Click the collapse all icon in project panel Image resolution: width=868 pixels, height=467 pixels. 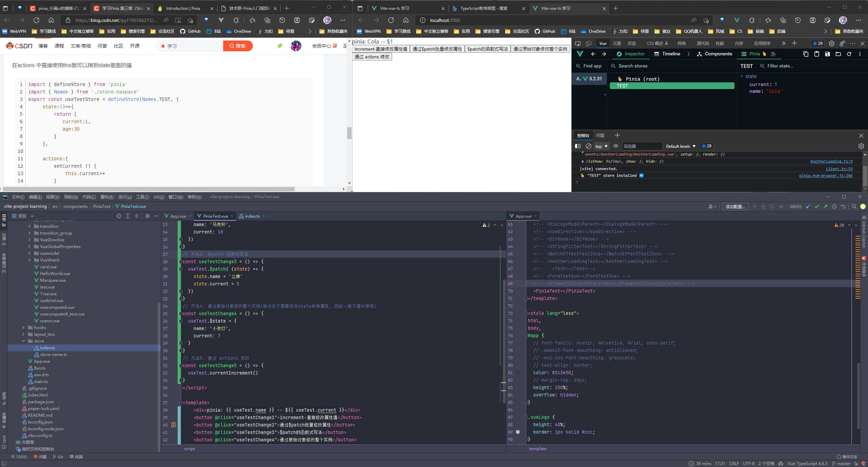pyautogui.click(x=137, y=216)
